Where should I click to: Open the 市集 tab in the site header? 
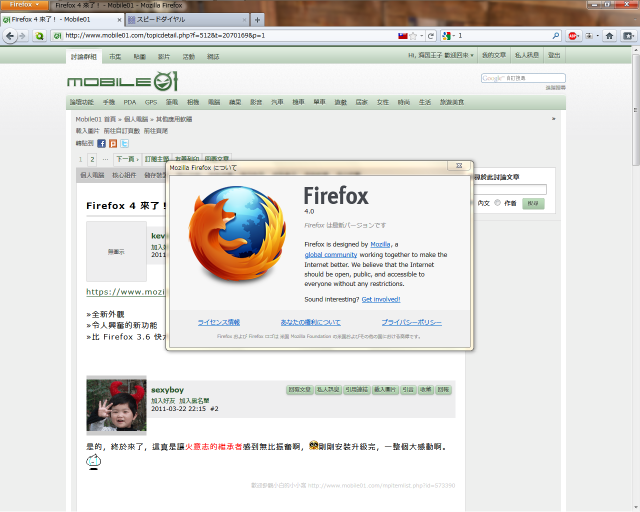(x=115, y=57)
